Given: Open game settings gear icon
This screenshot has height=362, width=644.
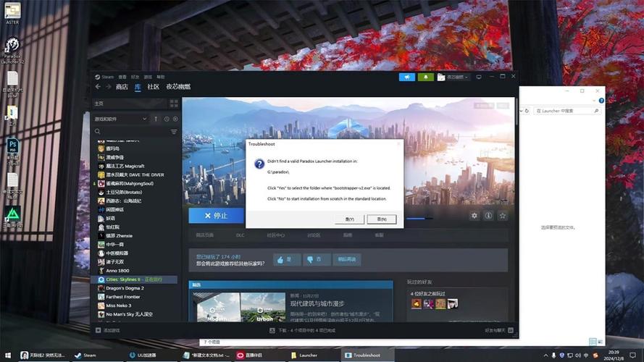Looking at the screenshot, I should point(474,216).
